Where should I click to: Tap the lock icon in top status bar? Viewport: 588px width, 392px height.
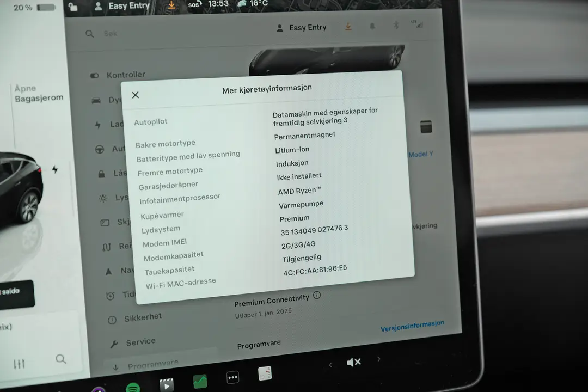point(73,7)
